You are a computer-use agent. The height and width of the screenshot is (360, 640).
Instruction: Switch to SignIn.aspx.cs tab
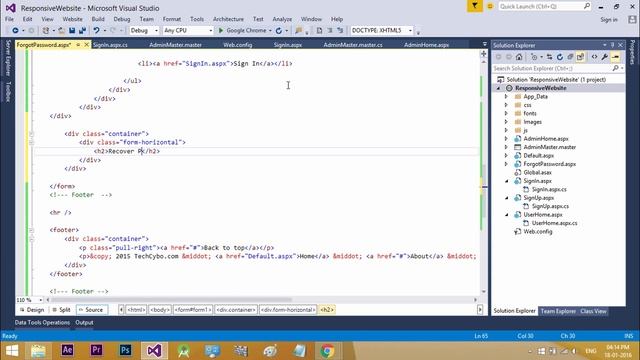click(110, 45)
